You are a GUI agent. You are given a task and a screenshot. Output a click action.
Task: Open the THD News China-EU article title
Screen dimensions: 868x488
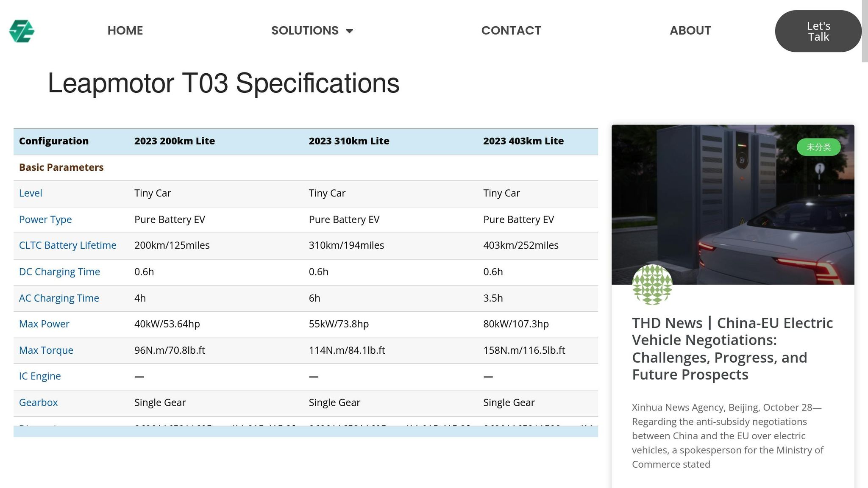(732, 349)
